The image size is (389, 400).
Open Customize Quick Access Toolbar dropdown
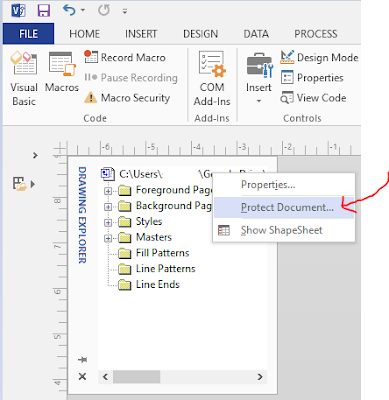[x=125, y=11]
